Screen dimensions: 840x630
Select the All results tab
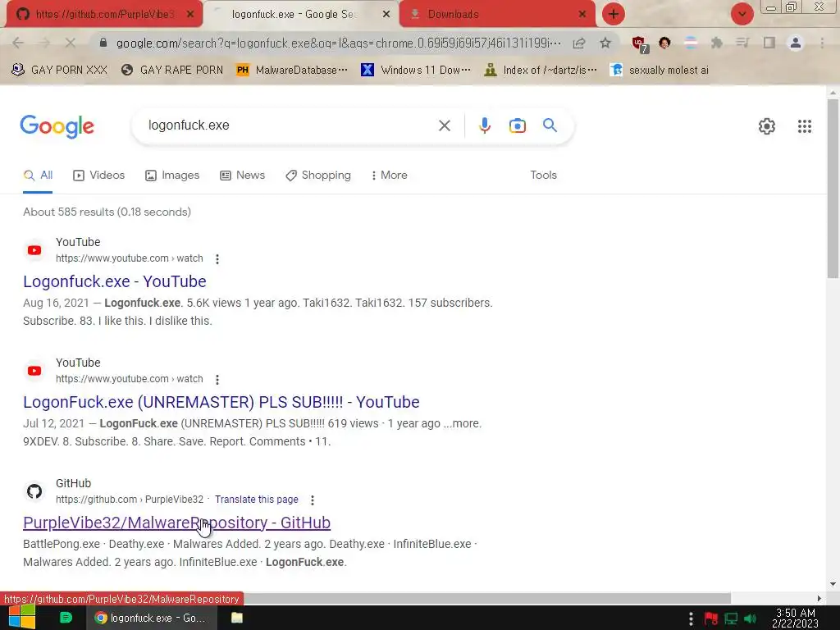tap(38, 176)
